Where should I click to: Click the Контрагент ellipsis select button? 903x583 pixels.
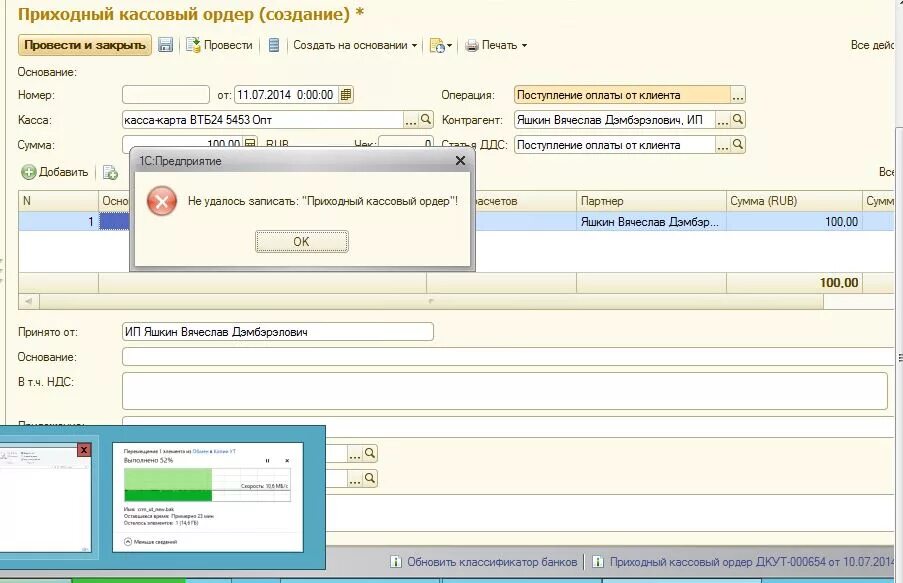pyautogui.click(x=723, y=120)
